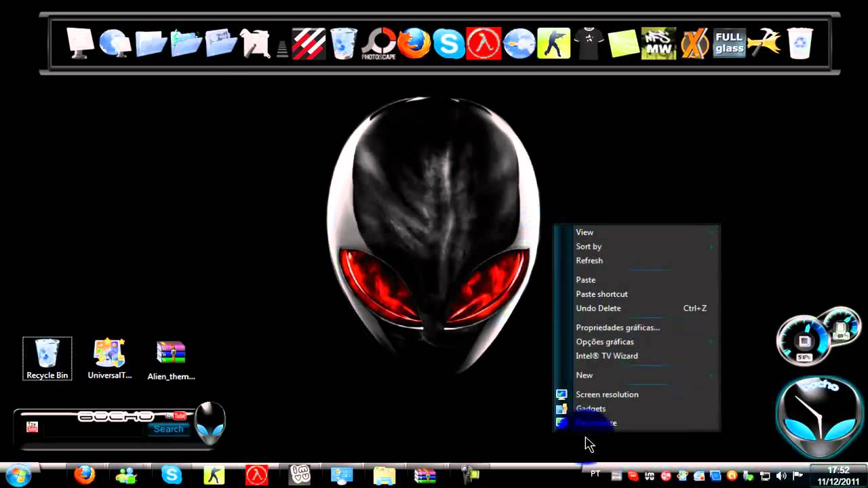Select Paste shortcut in the context menu
868x488 pixels.
637,294
